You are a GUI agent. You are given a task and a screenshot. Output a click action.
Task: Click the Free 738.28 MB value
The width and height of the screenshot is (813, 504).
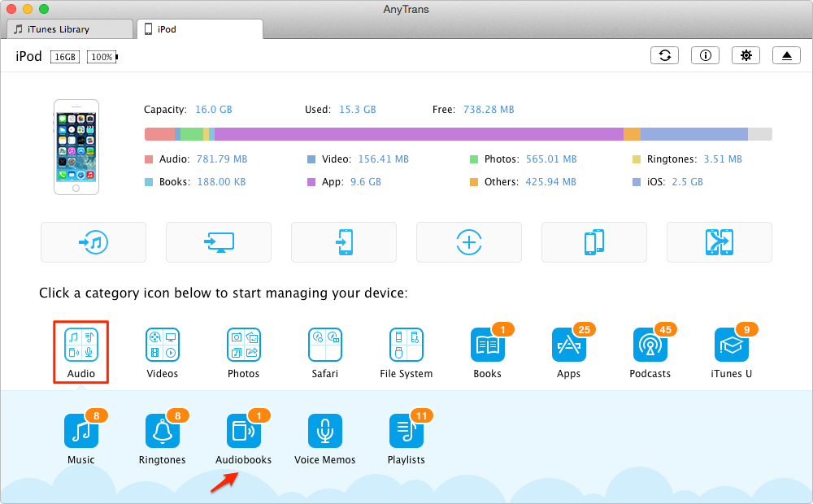[489, 110]
